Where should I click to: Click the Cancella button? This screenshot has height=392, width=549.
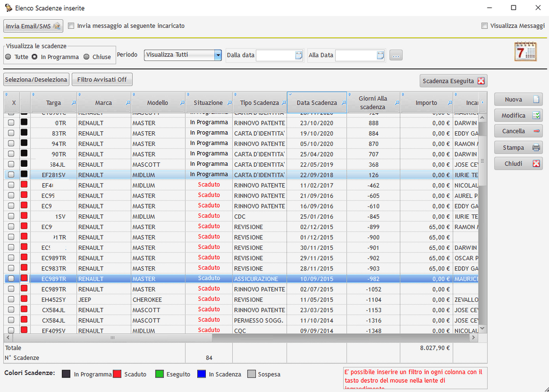[x=518, y=131]
